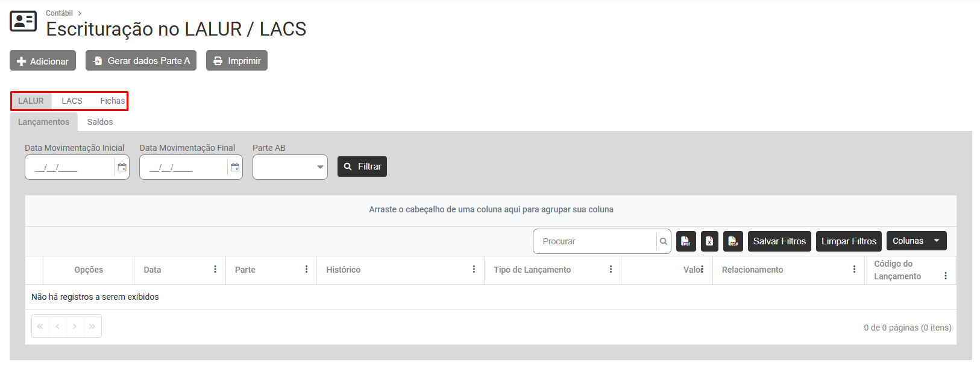This screenshot has height=368, width=980.
Task: Click the column grouping drop area text
Action: click(x=491, y=209)
